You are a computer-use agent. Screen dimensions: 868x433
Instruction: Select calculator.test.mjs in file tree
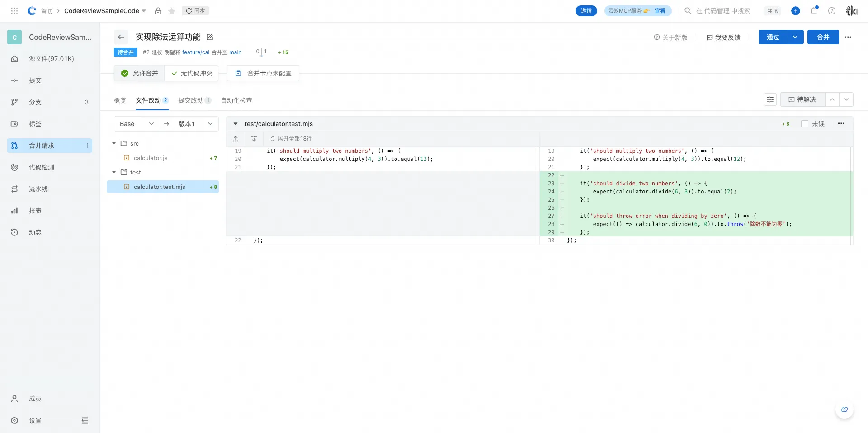163,187
